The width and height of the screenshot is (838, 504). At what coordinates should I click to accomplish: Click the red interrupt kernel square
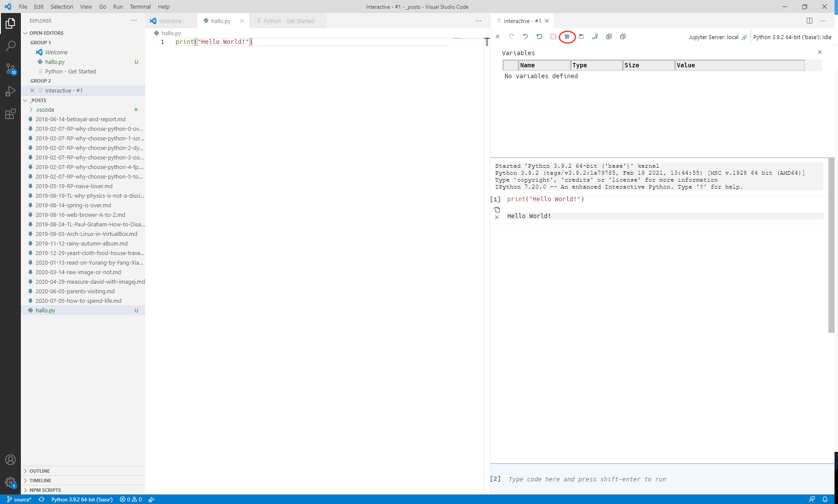pos(553,36)
